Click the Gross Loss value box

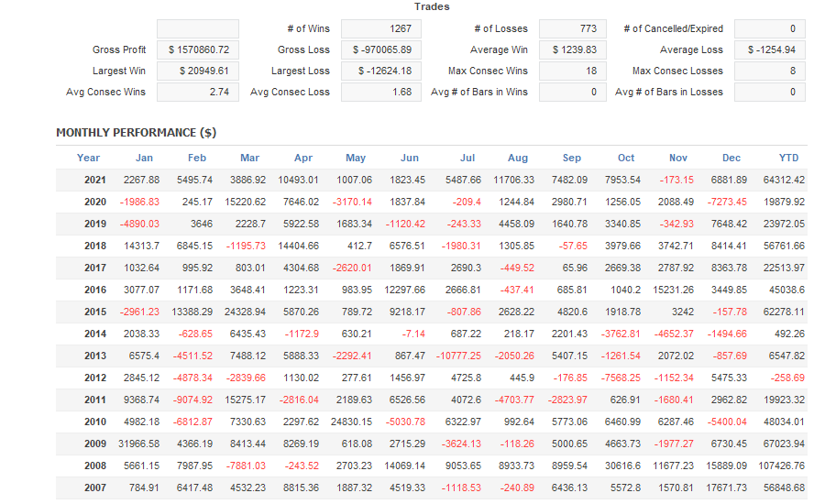click(381, 49)
